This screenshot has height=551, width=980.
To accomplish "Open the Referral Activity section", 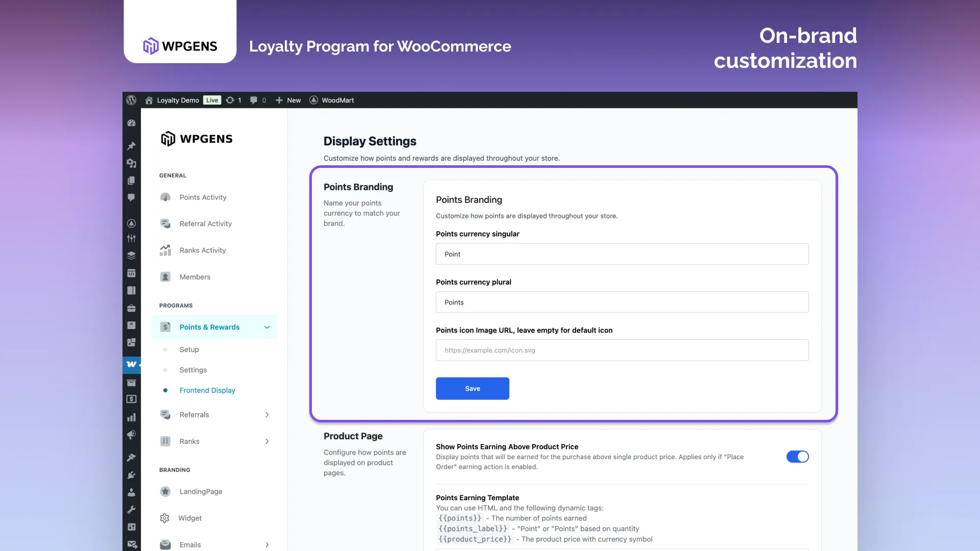I will point(206,223).
